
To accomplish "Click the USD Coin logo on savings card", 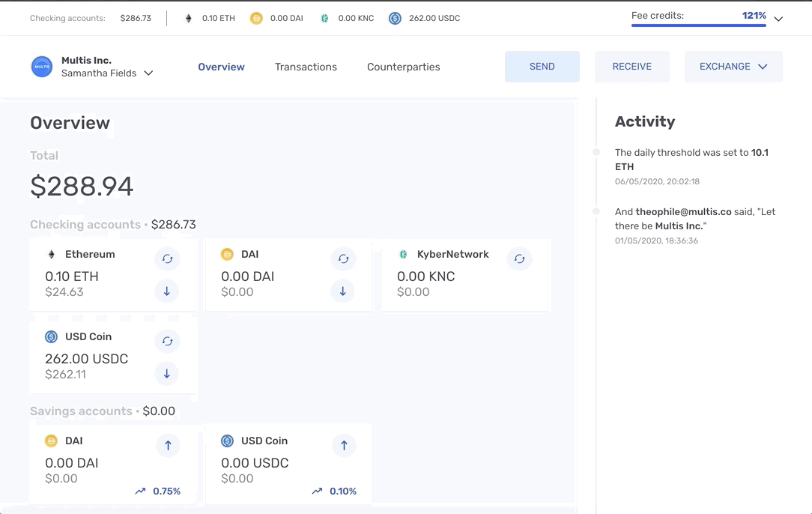I will pyautogui.click(x=227, y=441).
